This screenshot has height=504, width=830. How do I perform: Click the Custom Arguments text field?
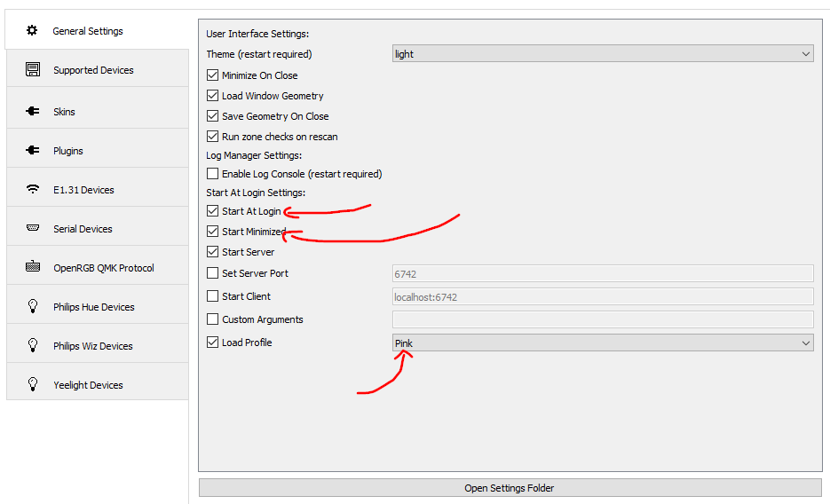point(603,319)
